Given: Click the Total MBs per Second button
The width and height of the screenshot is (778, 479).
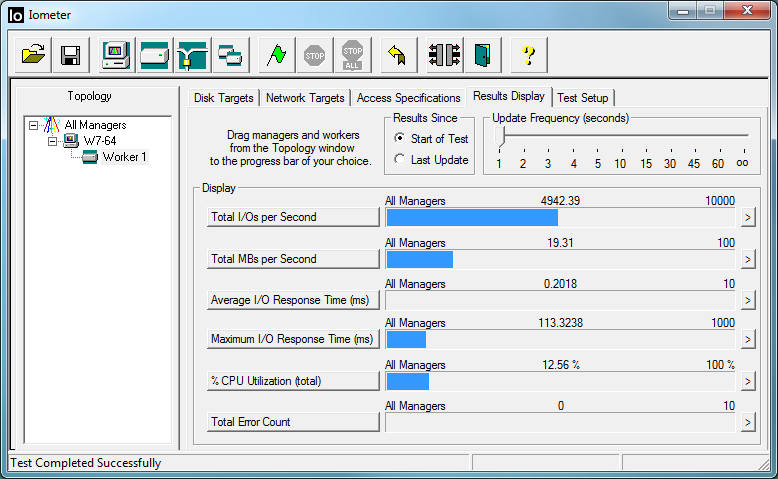Looking at the screenshot, I should coord(293,259).
